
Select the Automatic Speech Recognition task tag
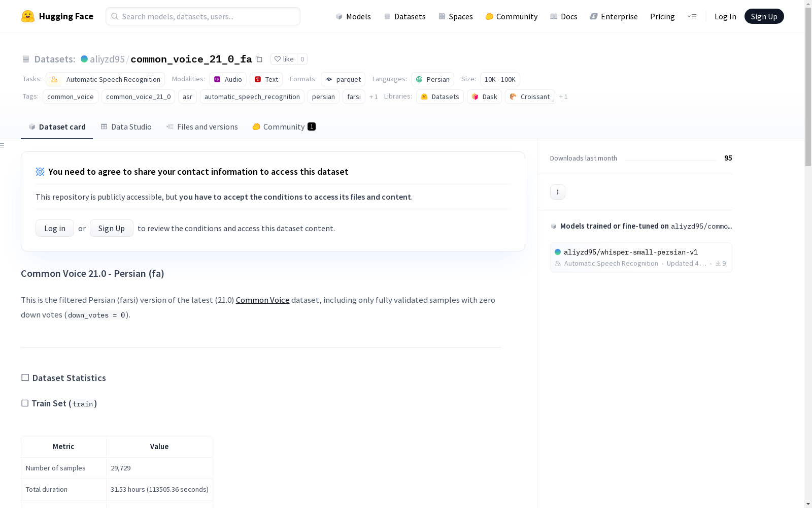point(106,79)
